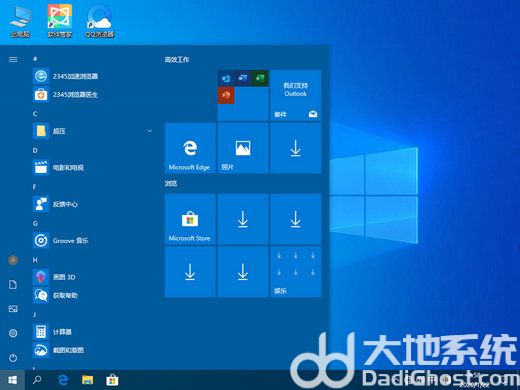Click the G letter header in app list
The height and width of the screenshot is (390, 520).
(35, 224)
